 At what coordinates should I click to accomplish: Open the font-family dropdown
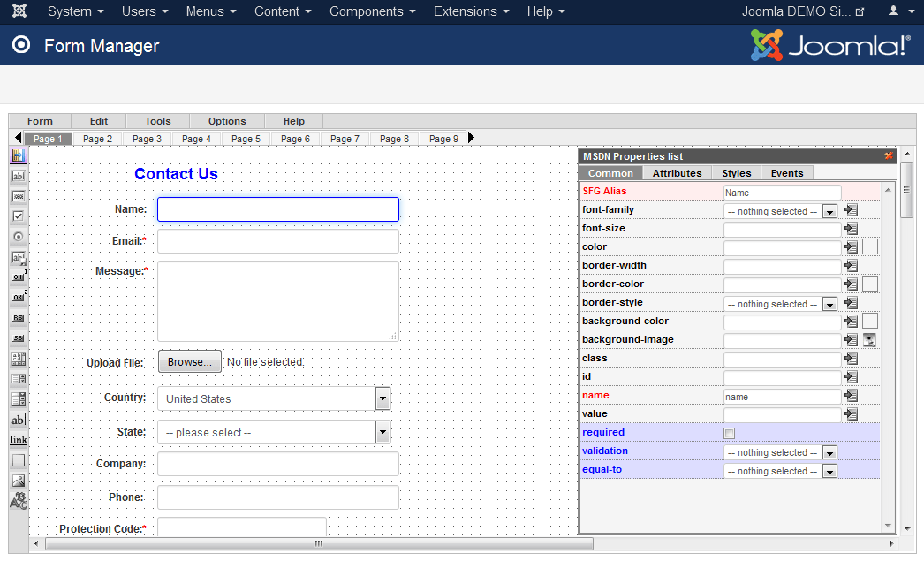[x=829, y=211]
